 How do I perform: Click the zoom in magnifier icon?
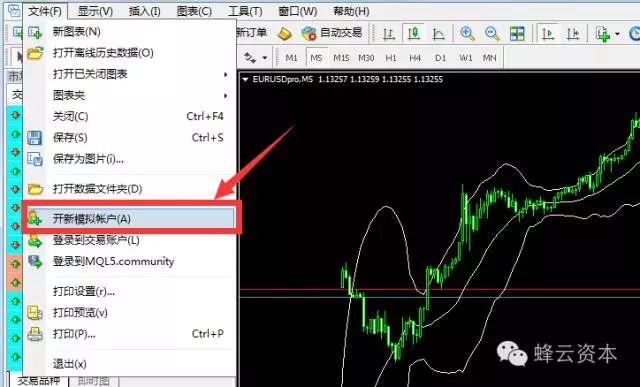pos(467,33)
